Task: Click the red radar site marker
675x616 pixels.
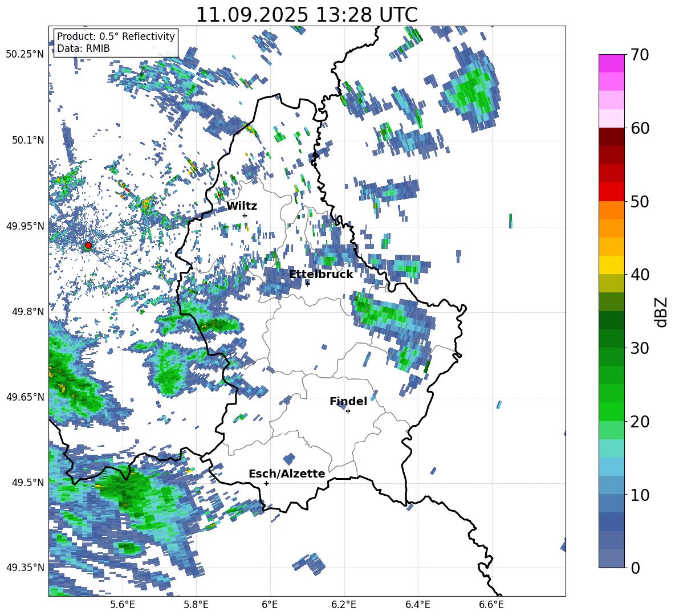Action: point(88,246)
